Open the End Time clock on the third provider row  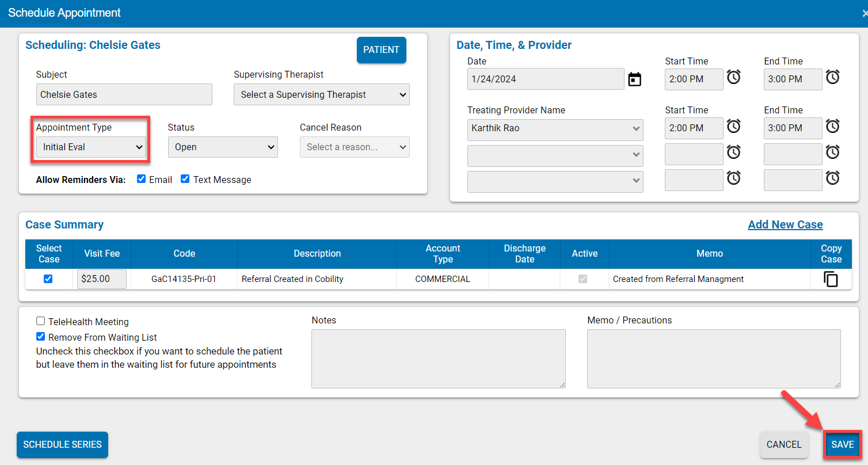[x=832, y=180]
